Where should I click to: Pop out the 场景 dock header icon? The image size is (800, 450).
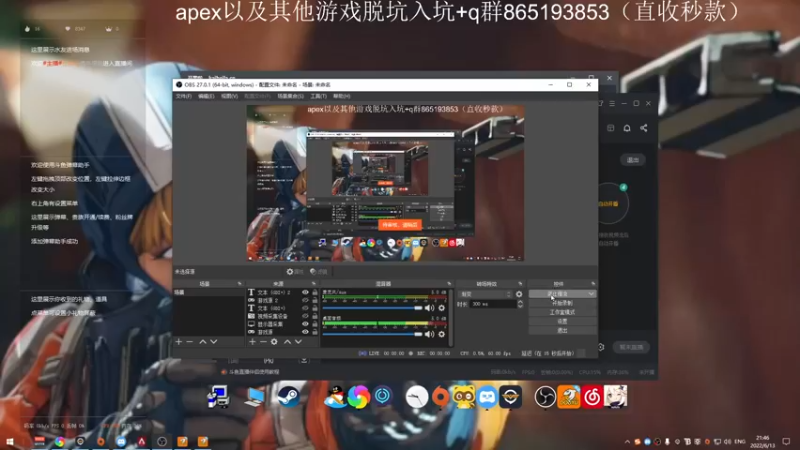[239, 284]
